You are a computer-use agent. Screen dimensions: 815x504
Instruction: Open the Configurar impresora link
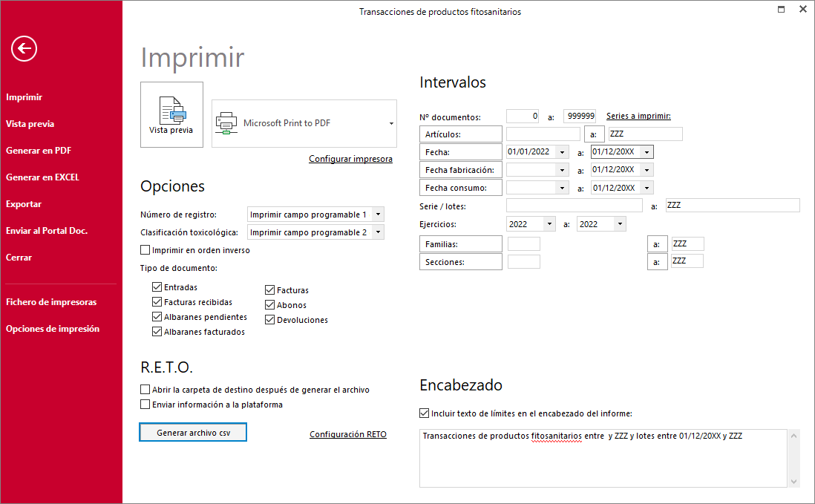pyautogui.click(x=350, y=159)
